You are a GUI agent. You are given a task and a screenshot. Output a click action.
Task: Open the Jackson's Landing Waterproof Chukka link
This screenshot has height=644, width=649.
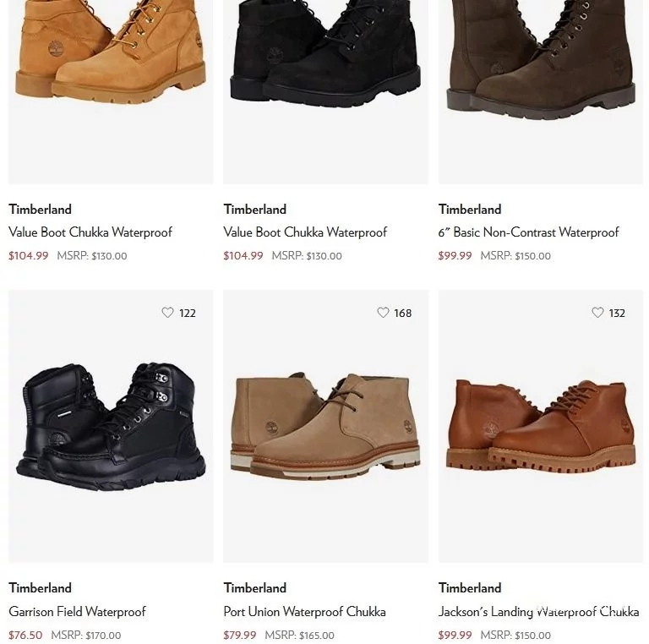[538, 611]
